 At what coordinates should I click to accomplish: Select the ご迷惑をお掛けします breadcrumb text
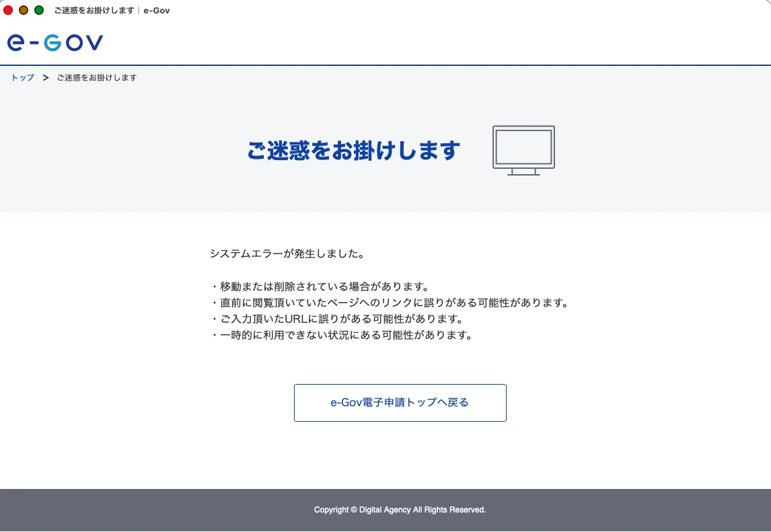[97, 78]
